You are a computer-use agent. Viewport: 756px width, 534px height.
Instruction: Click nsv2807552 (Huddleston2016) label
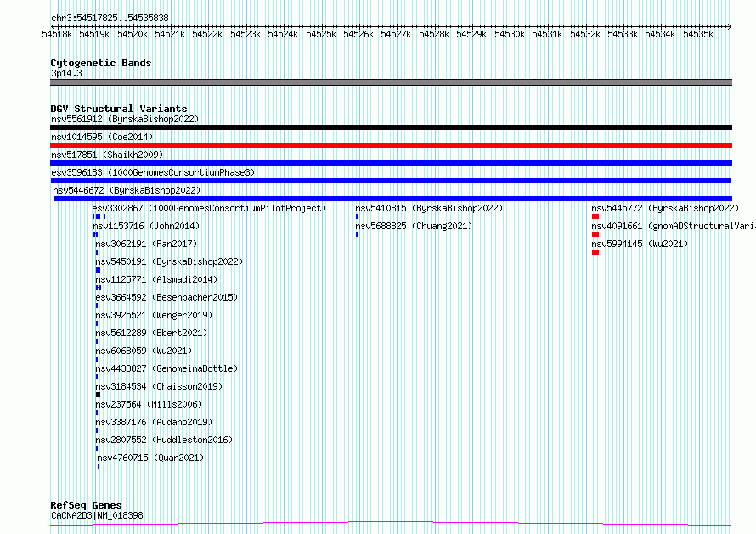[164, 440]
